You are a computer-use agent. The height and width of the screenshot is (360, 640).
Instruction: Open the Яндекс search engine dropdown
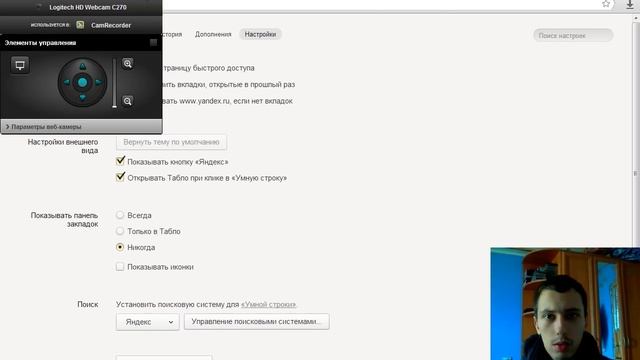(x=148, y=322)
